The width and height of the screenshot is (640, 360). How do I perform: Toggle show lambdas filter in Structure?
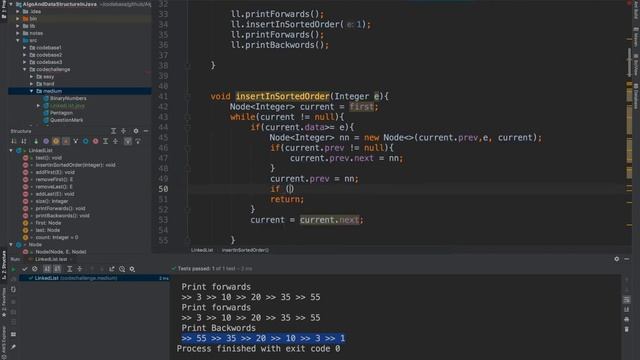96,141
